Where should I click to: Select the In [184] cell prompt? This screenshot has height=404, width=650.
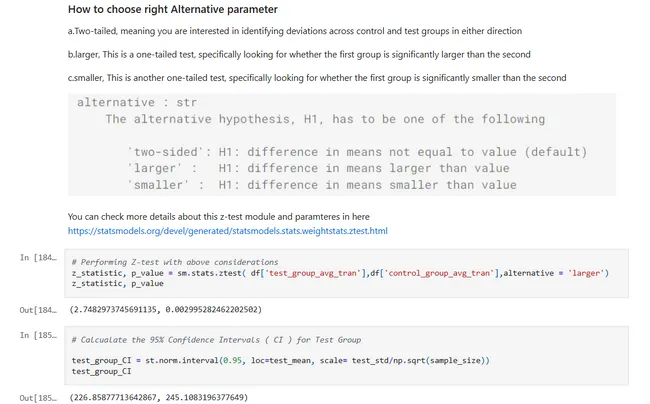(39, 258)
